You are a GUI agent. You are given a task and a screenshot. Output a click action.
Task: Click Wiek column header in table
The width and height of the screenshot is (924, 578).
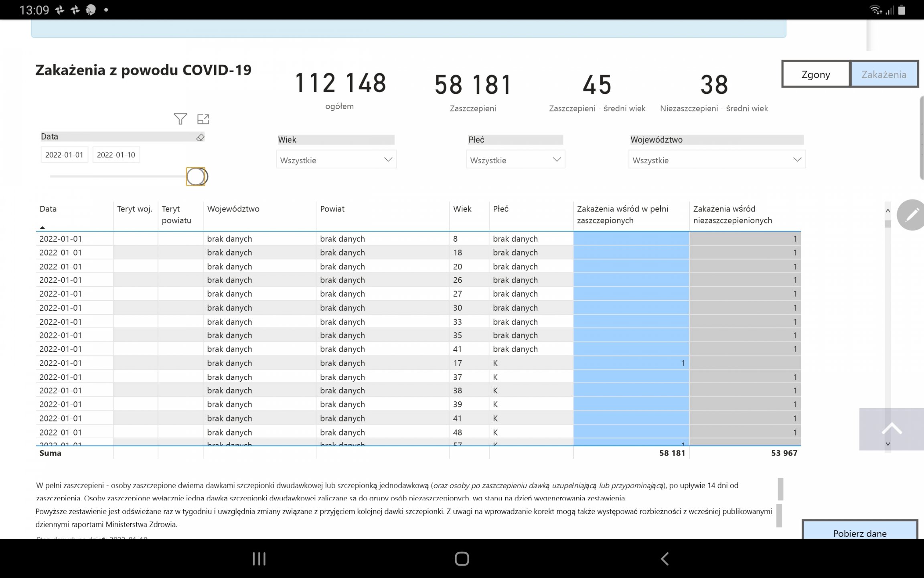point(462,209)
